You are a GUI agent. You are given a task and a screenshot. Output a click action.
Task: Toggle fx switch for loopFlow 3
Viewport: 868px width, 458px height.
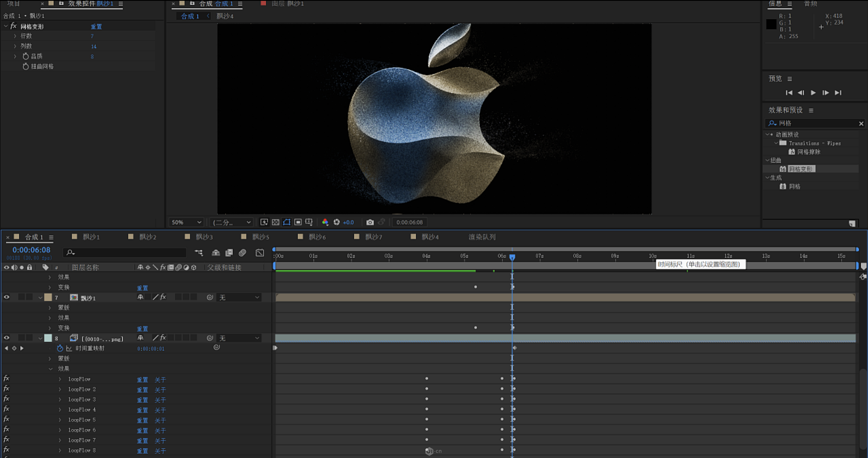[x=6, y=399]
